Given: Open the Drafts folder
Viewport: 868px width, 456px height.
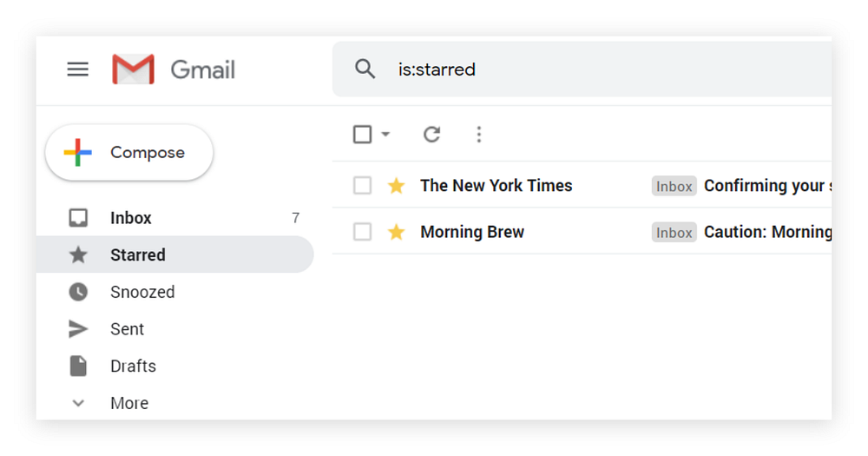Looking at the screenshot, I should (x=133, y=367).
